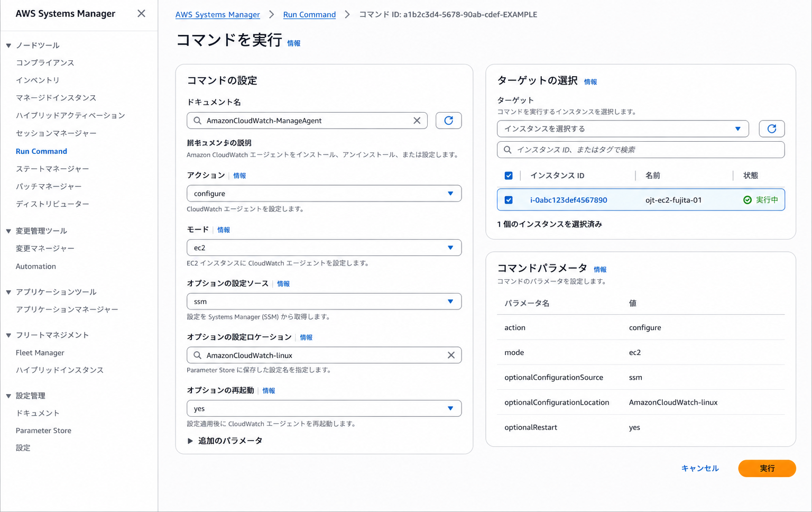The height and width of the screenshot is (512, 812).
Task: Collapse the 設定管理 sidebar group
Action: (8, 396)
